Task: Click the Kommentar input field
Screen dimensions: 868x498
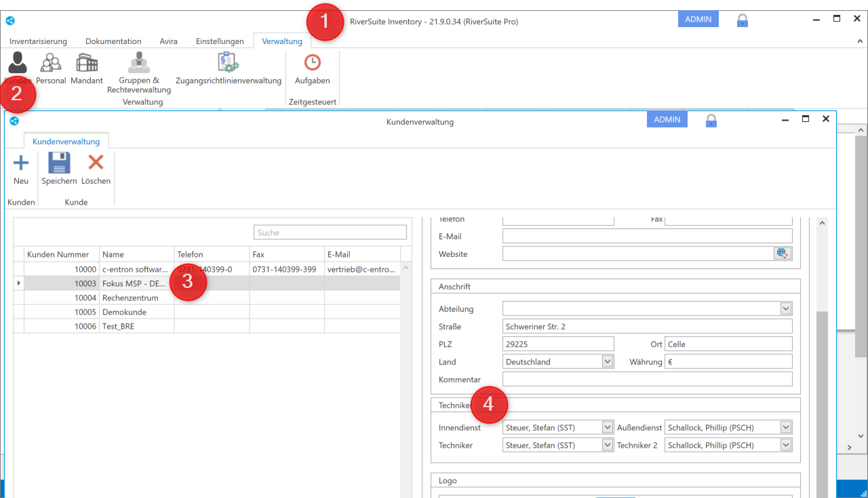Action: (648, 379)
